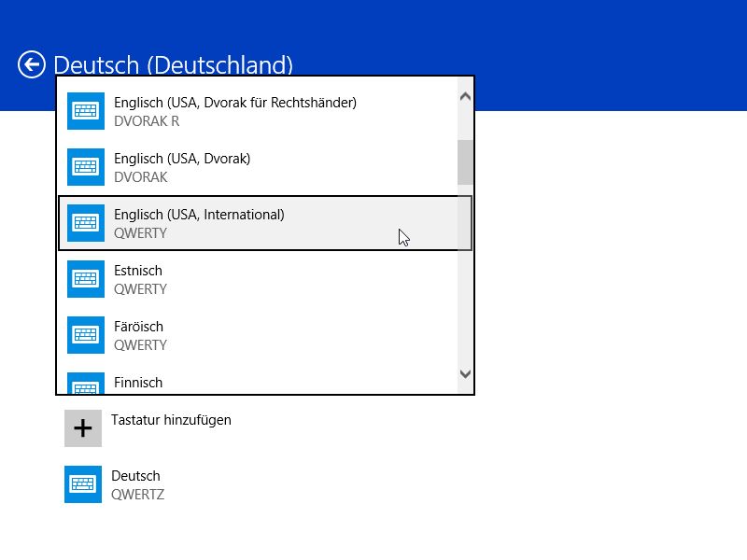Select the installed Deutsch keyboard name
Screen dimensions: 747x560
(135, 476)
